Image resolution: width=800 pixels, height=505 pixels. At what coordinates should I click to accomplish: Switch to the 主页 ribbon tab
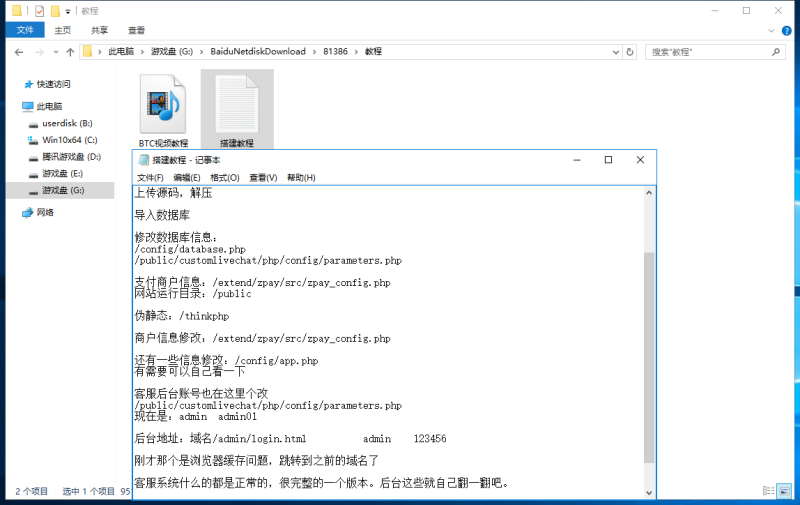coord(63,30)
